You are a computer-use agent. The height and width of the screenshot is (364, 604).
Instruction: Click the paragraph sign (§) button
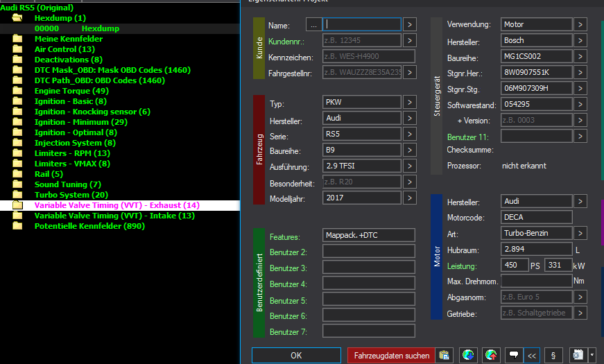pyautogui.click(x=553, y=356)
